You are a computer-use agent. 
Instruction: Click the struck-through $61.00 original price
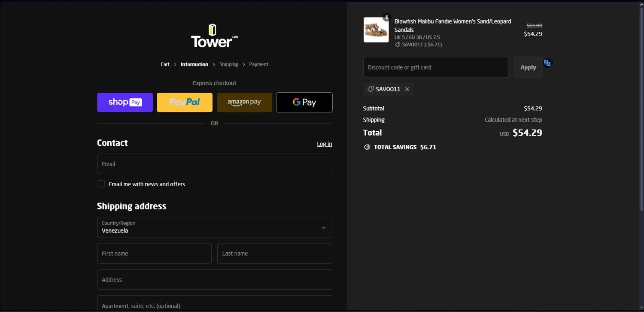pyautogui.click(x=535, y=26)
